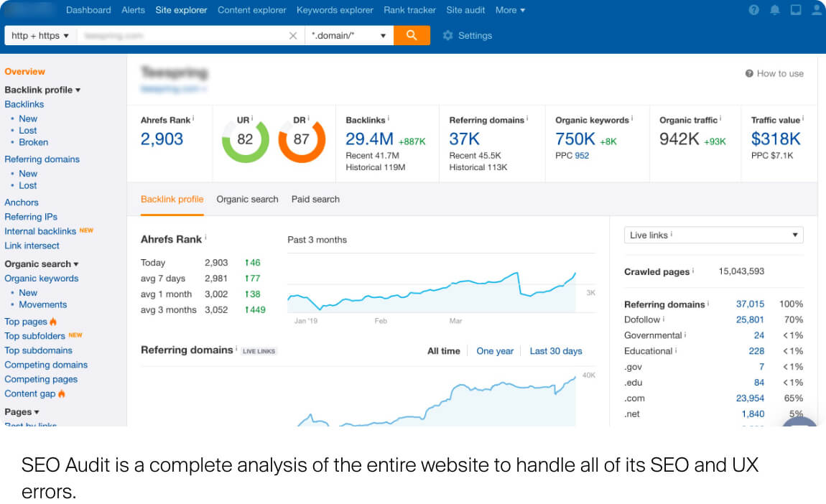826x504 pixels.
Task: Open the http + https protocol dropdown
Action: point(40,35)
